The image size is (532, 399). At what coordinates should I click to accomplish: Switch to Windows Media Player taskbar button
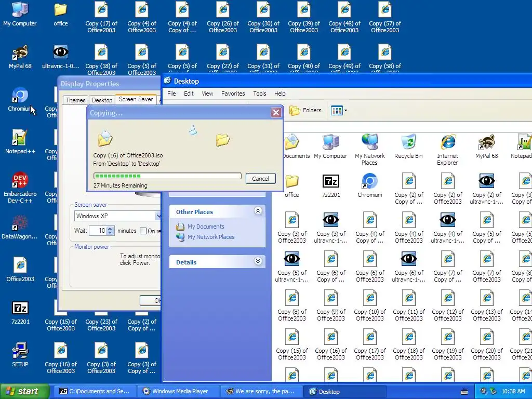click(x=178, y=391)
